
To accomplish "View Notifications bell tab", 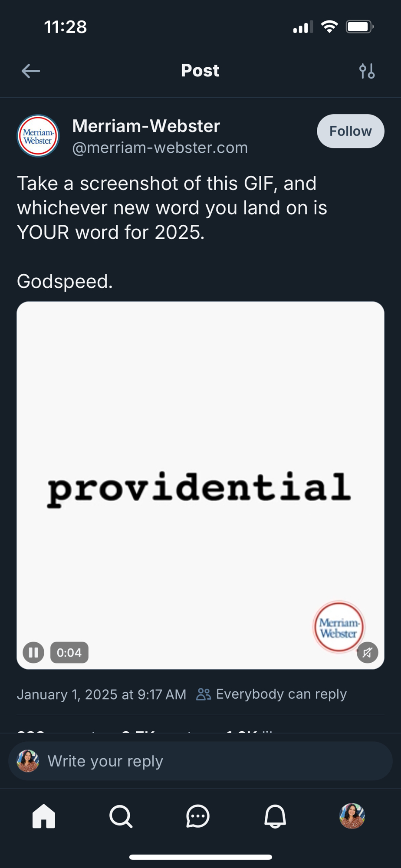I will pos(275,816).
